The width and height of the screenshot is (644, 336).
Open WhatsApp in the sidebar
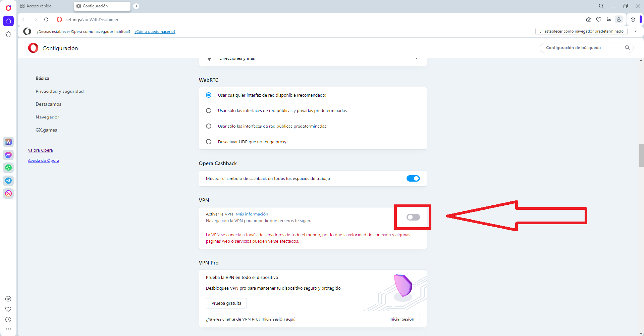(8, 168)
